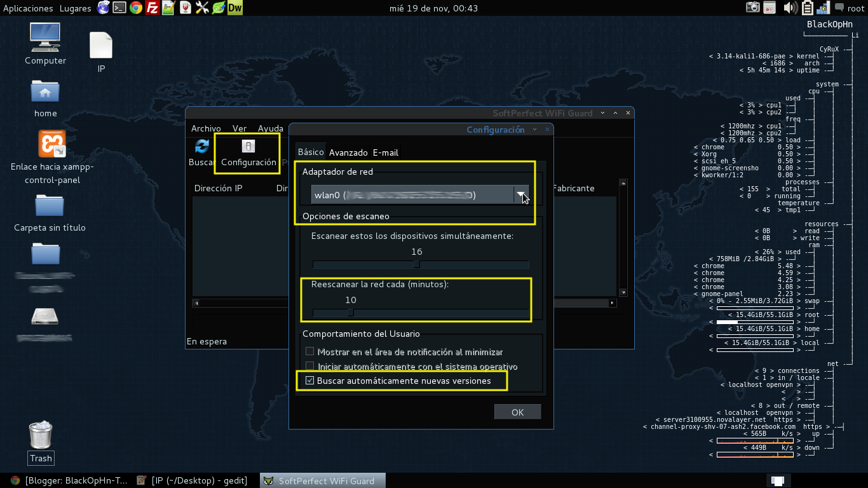Open the volume speaker control in the tray
The image size is (868, 488).
[x=790, y=8]
